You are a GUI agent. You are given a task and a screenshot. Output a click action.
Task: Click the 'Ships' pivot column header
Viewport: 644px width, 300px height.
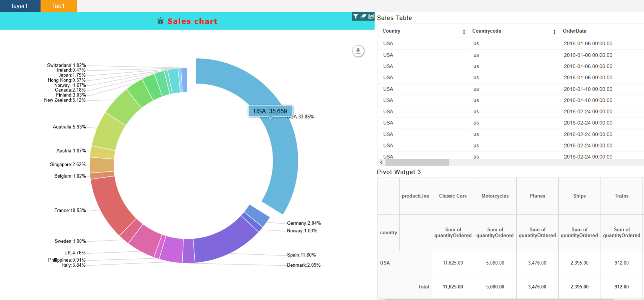579,196
